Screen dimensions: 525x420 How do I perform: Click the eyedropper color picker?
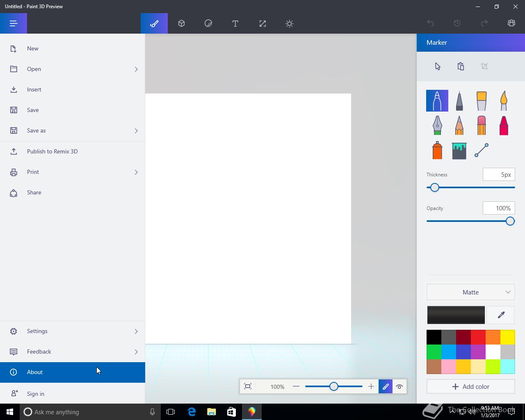(x=501, y=315)
